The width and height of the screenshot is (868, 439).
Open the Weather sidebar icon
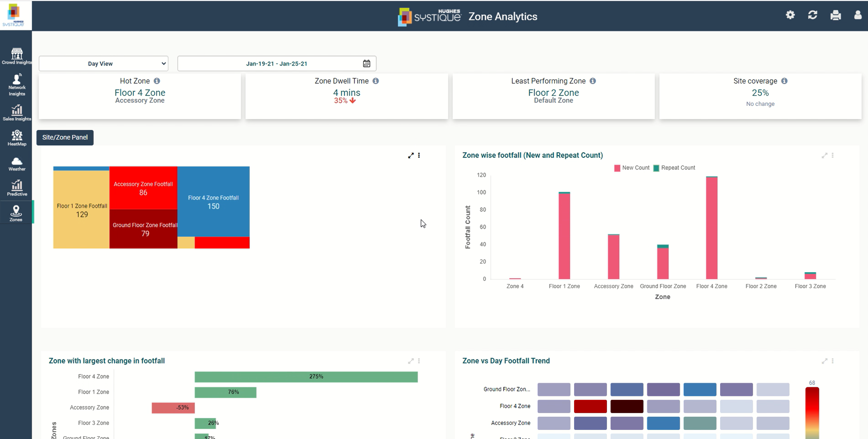(x=16, y=164)
